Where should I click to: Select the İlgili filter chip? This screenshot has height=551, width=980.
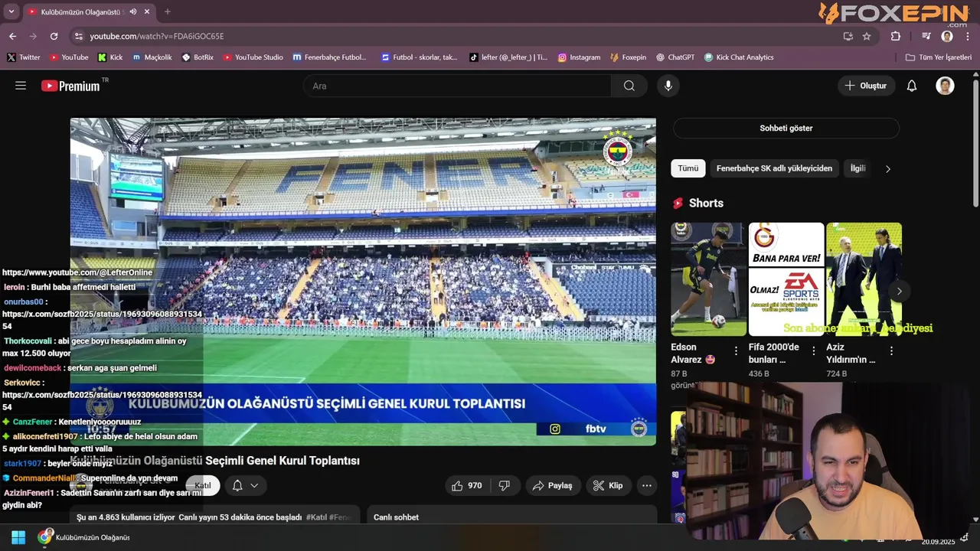click(857, 168)
